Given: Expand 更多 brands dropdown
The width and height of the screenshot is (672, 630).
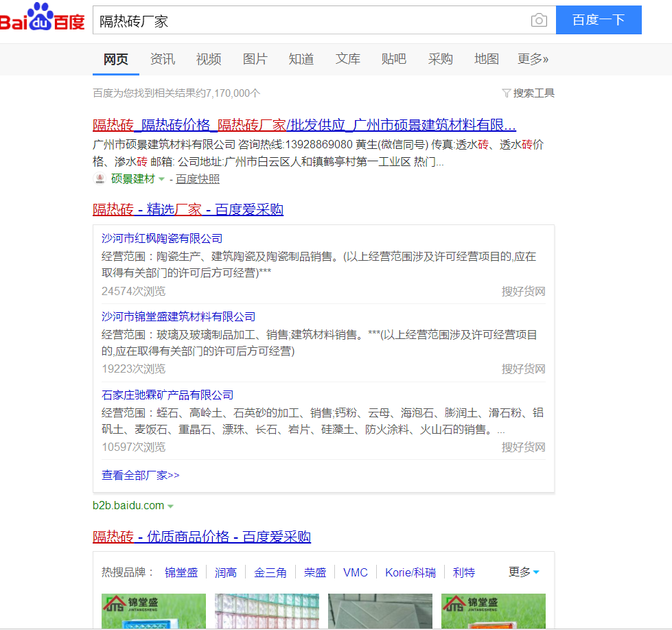Looking at the screenshot, I should [x=524, y=572].
